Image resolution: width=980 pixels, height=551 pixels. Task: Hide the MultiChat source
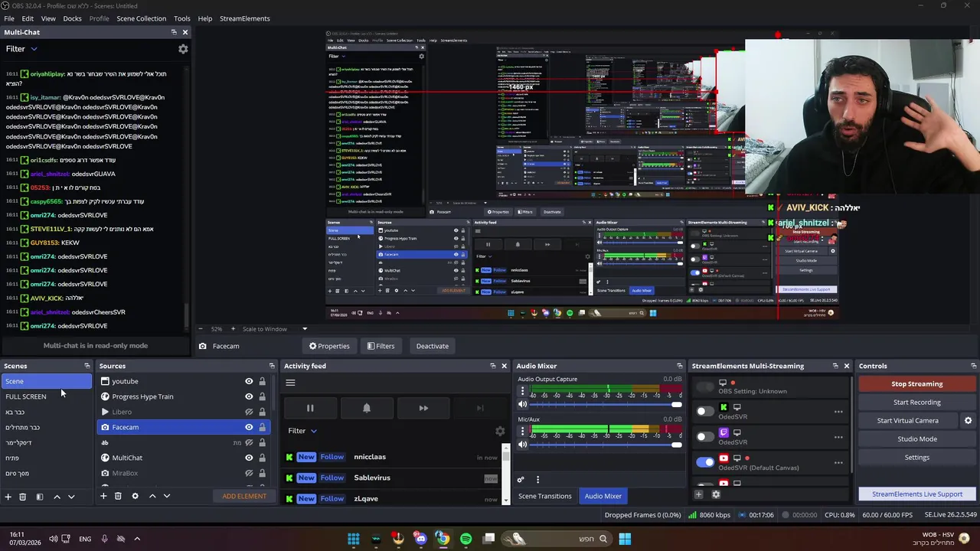249,458
